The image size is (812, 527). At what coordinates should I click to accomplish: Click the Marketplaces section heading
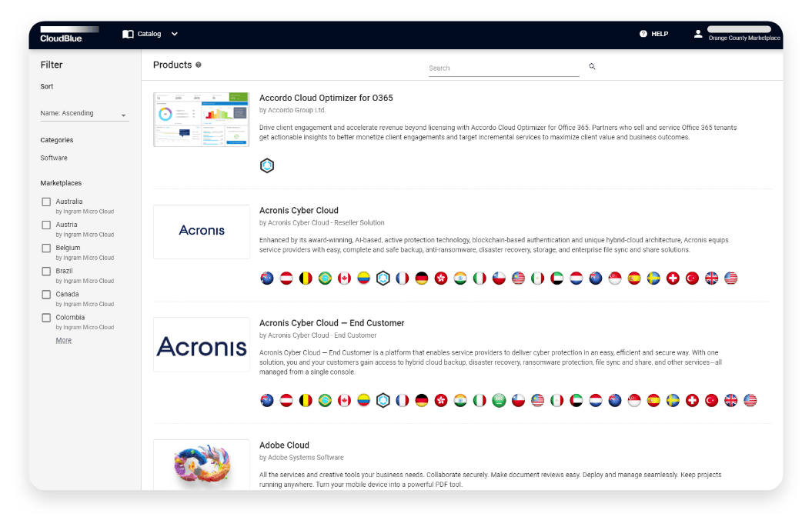click(61, 183)
